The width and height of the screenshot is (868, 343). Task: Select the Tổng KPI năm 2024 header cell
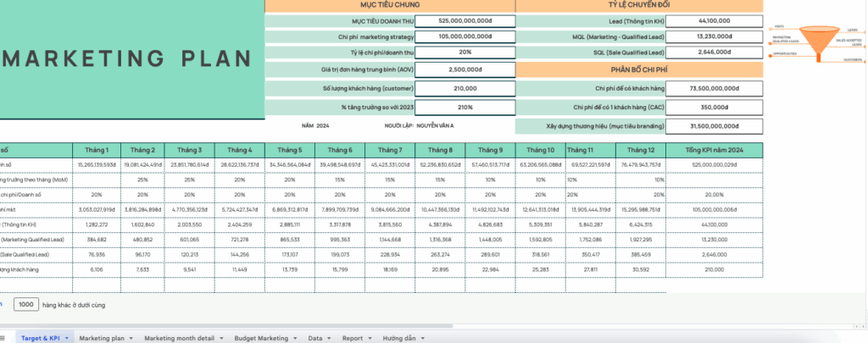pyautogui.click(x=714, y=150)
